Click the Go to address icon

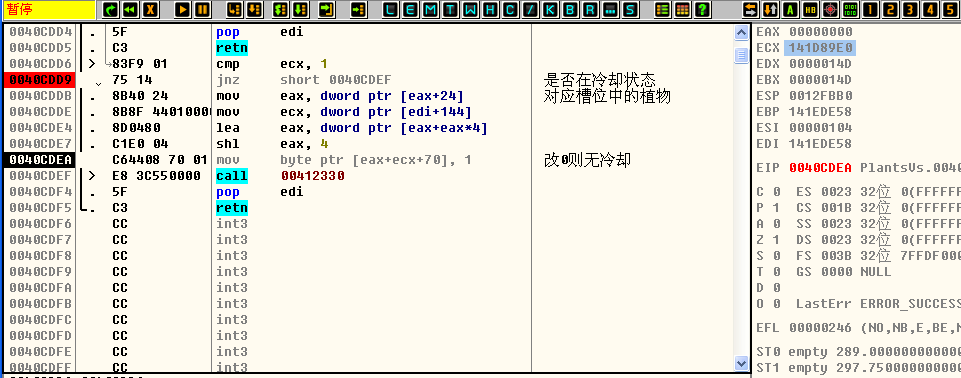[359, 9]
